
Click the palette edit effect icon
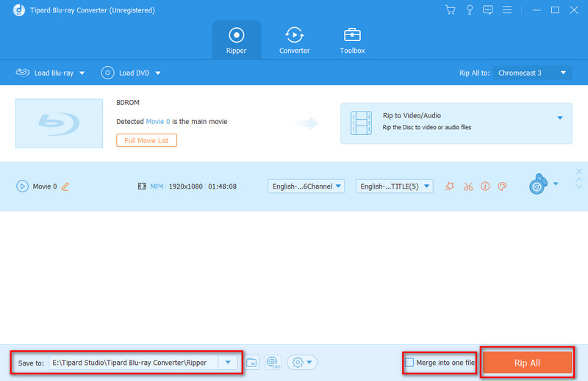502,186
